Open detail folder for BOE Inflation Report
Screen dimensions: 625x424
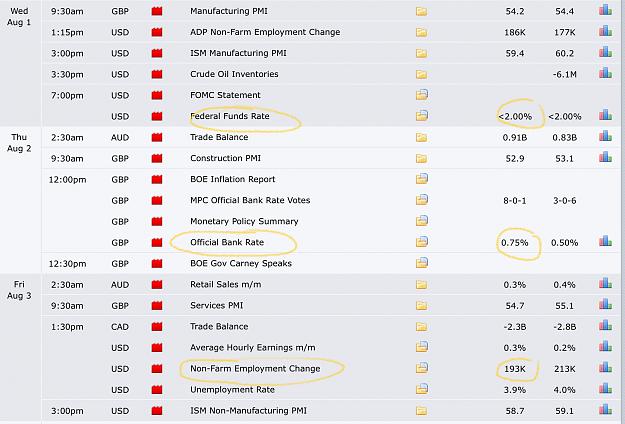pos(421,179)
